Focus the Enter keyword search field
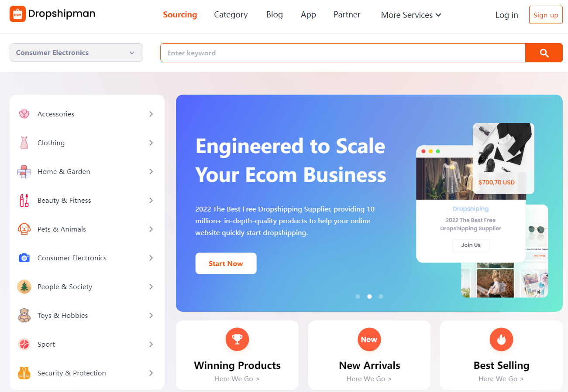This screenshot has width=568, height=392. tap(343, 53)
